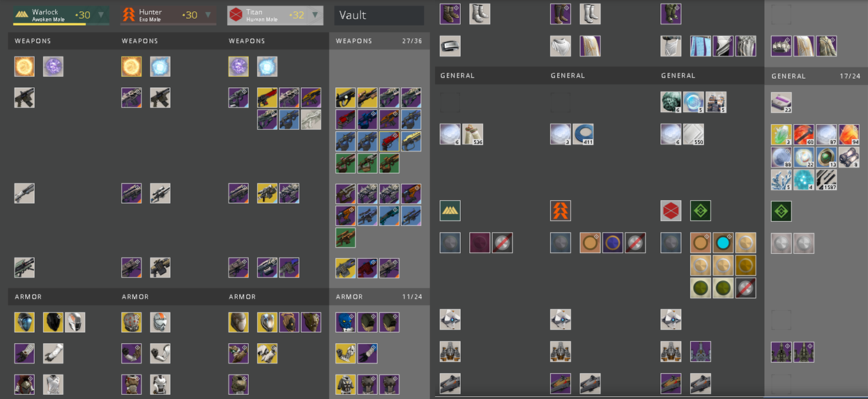Viewport: 868px width, 399px height.
Task: Select Warlock's white boots
Action: point(479,13)
